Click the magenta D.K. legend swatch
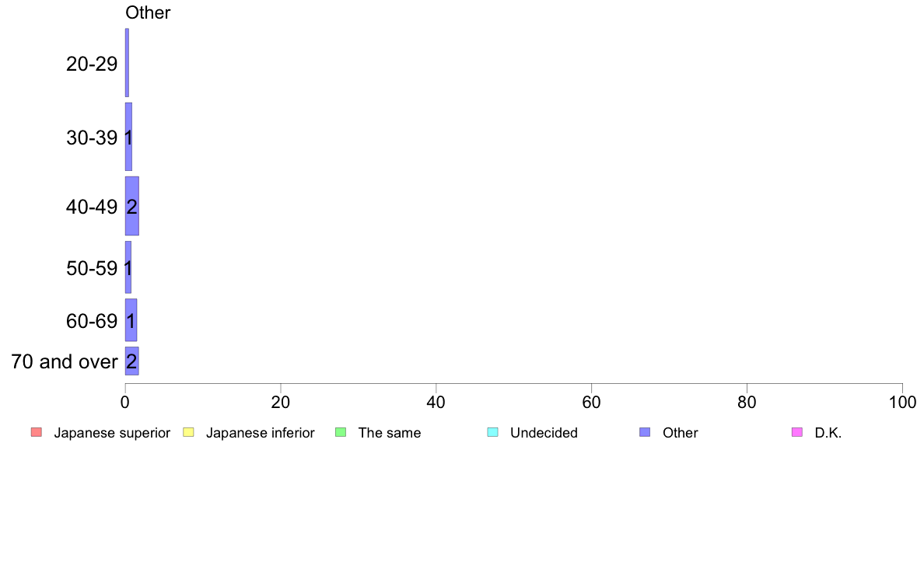The image size is (924, 572). pyautogui.click(x=797, y=432)
